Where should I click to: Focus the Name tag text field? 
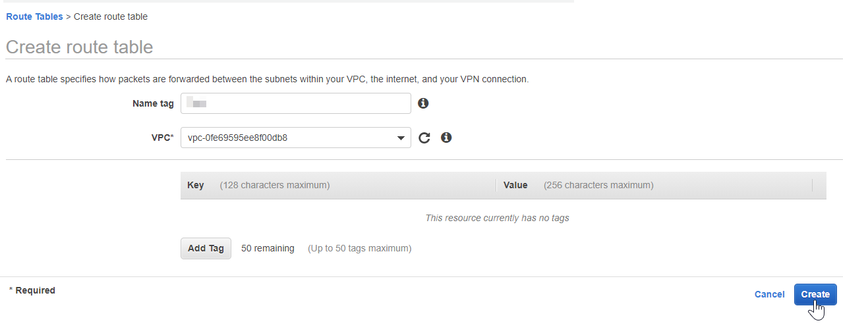(x=296, y=103)
